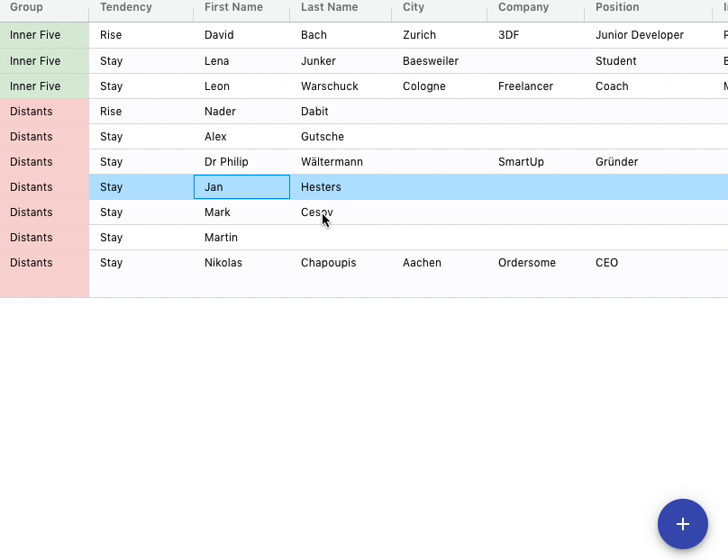Select first name cell Mark
Screen dimensions: 728x560
point(241,212)
